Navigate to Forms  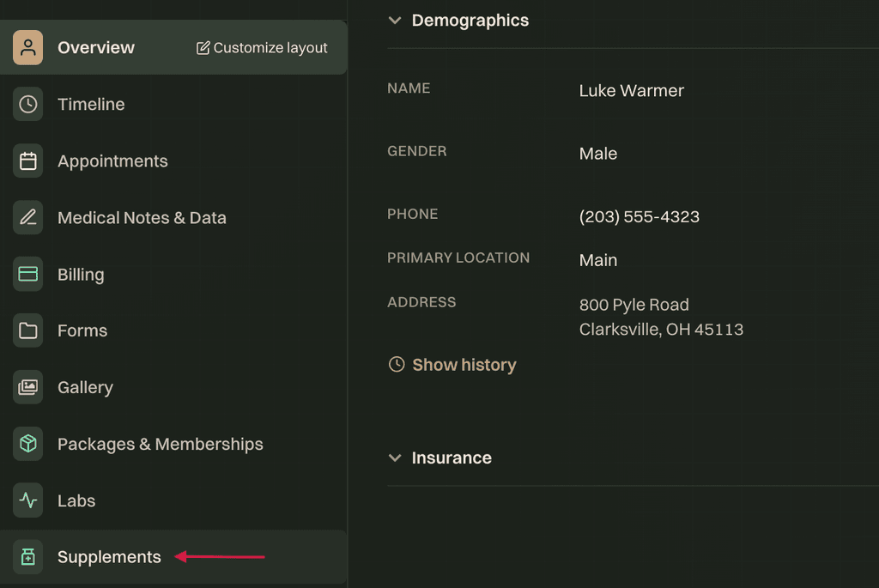82,330
